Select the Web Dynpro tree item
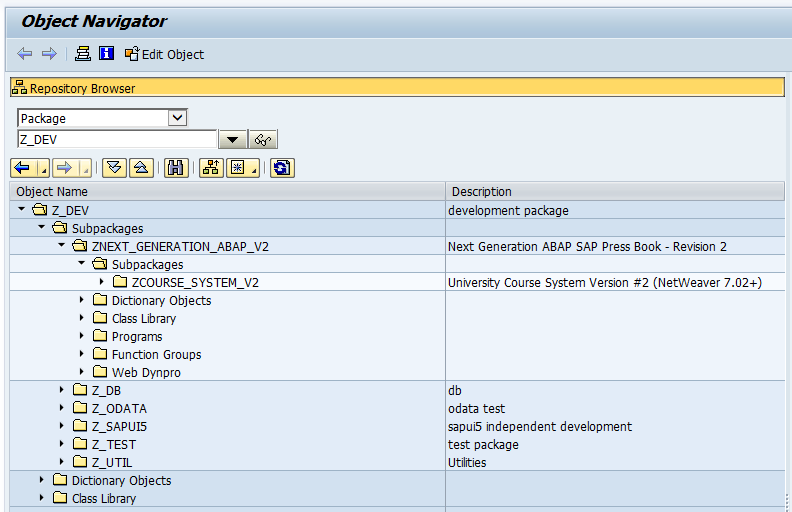792x512 pixels. [146, 373]
